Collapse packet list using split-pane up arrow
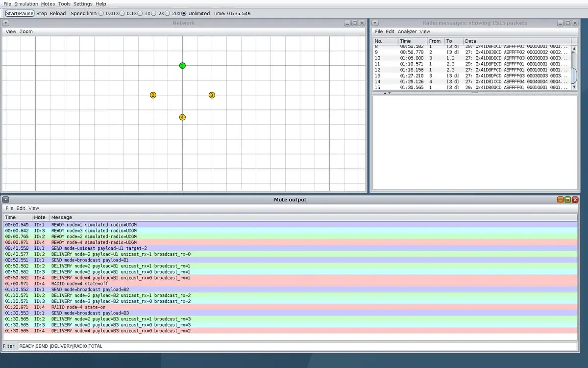 385,93
